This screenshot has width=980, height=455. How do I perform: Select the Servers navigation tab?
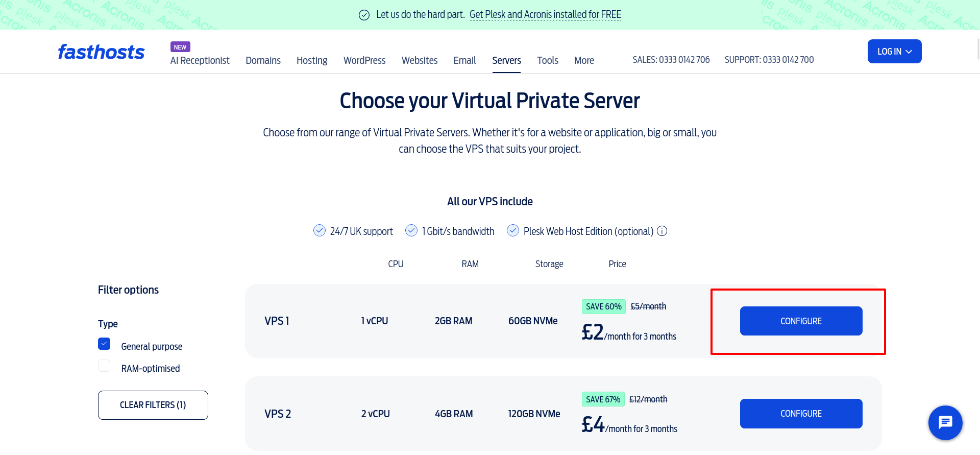(506, 60)
